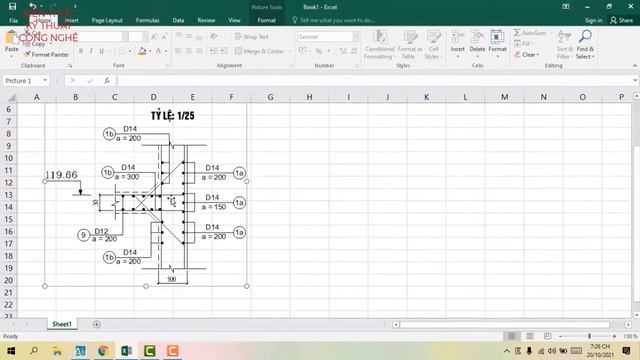Open Cell Styles gallery
The width and height of the screenshot is (640, 360).
(433, 44)
